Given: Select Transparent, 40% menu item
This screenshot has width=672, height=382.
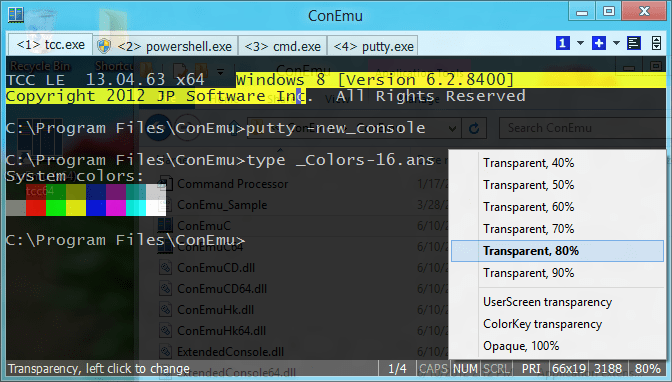Looking at the screenshot, I should click(x=557, y=163).
